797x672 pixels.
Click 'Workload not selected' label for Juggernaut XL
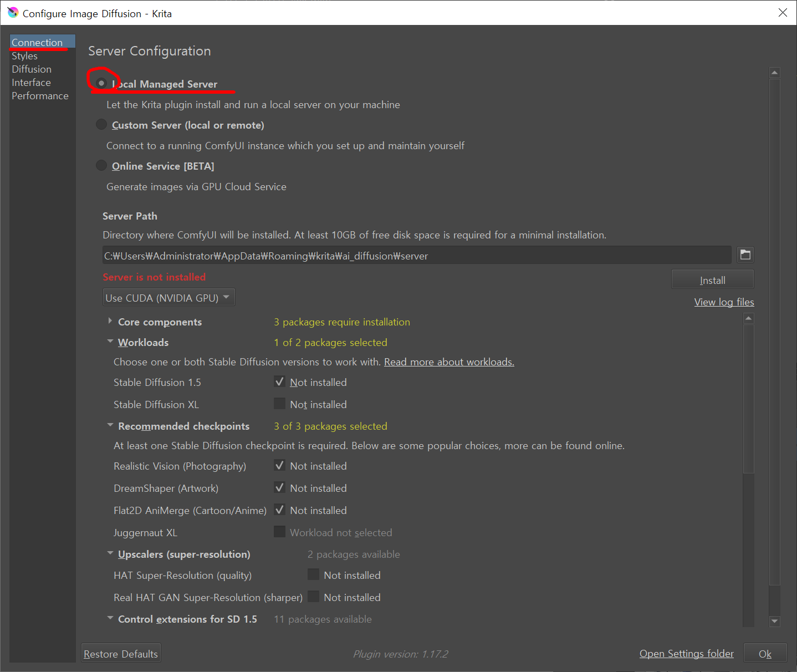click(341, 532)
